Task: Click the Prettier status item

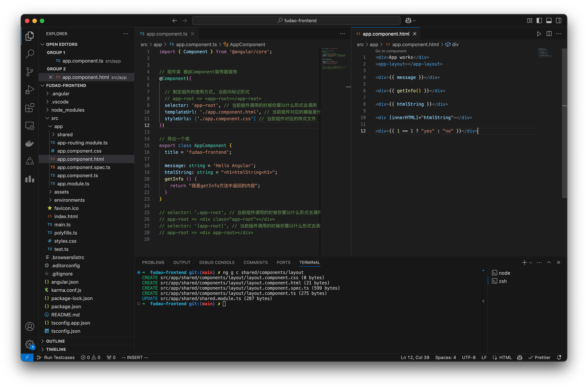Action: coord(539,357)
